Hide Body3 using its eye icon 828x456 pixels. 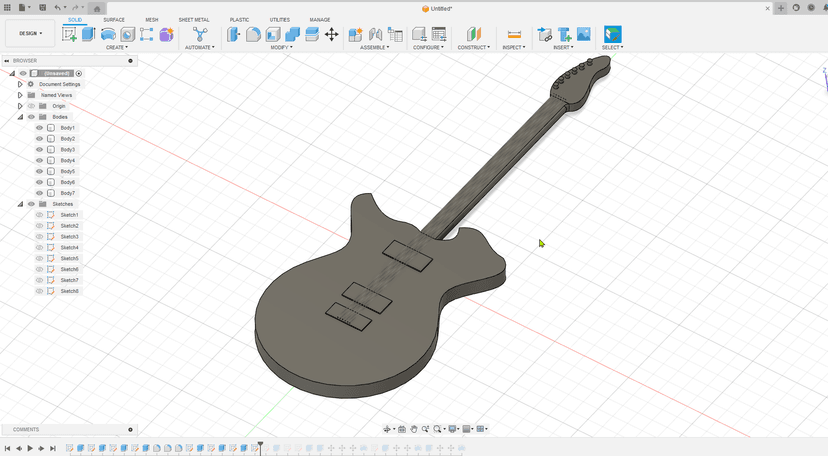click(x=40, y=150)
